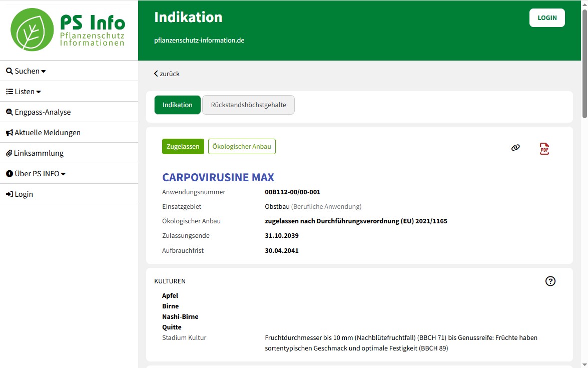This screenshot has height=368, width=588.
Task: Open the Kulturen help question-mark icon
Action: (x=550, y=281)
